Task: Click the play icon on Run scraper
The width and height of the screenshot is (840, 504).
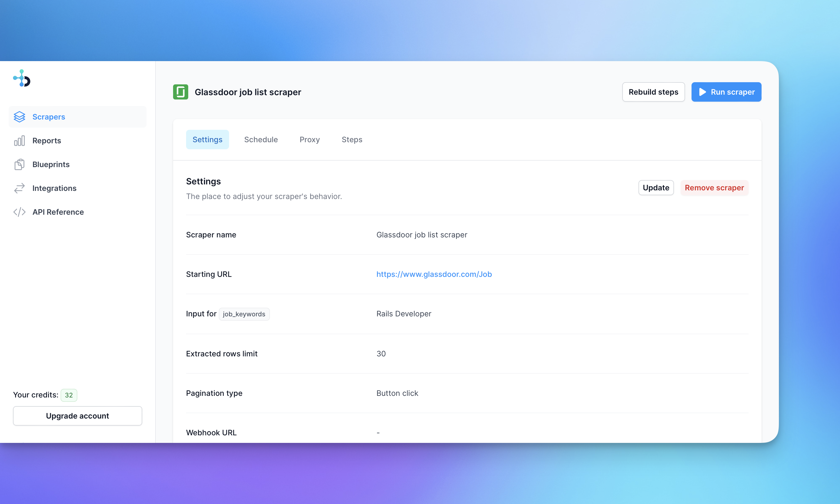Action: pos(702,92)
